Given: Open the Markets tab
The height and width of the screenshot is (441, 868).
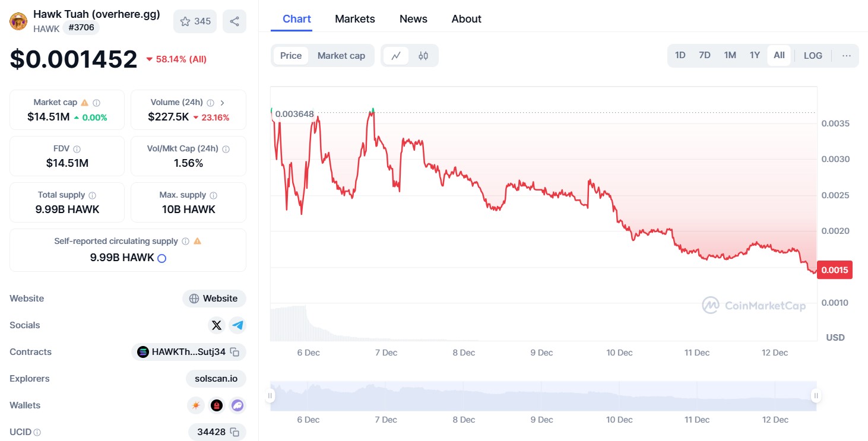Looking at the screenshot, I should (x=355, y=19).
